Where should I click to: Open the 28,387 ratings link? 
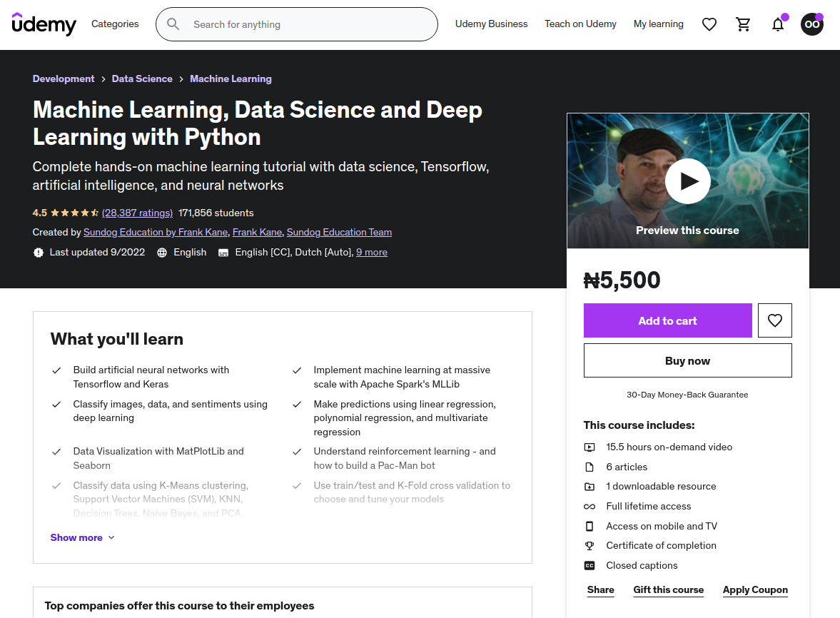137,213
